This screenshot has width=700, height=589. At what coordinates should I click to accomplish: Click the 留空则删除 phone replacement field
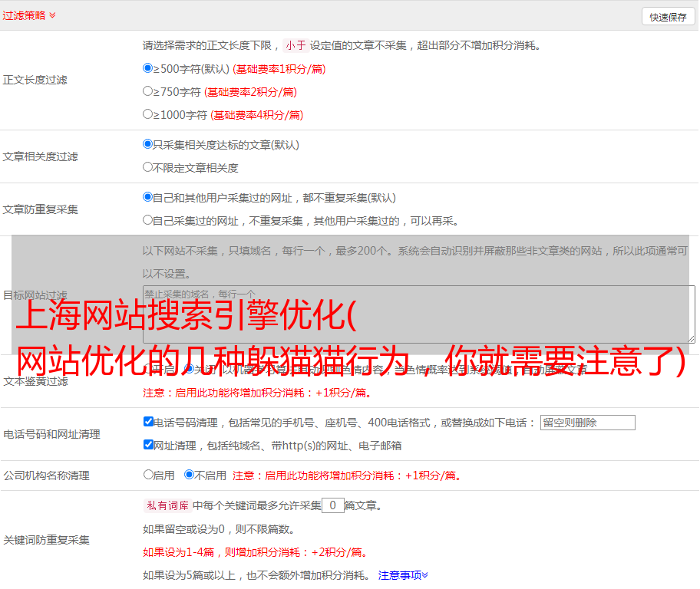coord(587,423)
